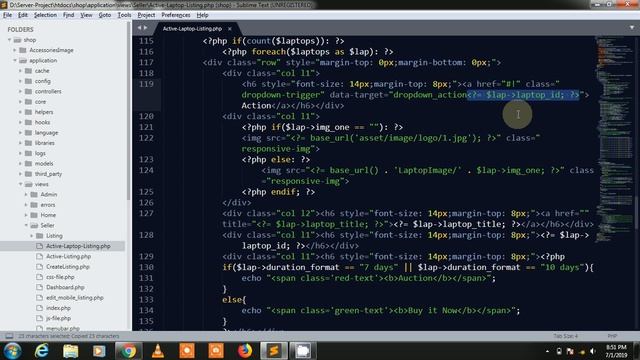Expand the controllers folder arrow
Screen dimensions: 640x360
(x=20, y=91)
